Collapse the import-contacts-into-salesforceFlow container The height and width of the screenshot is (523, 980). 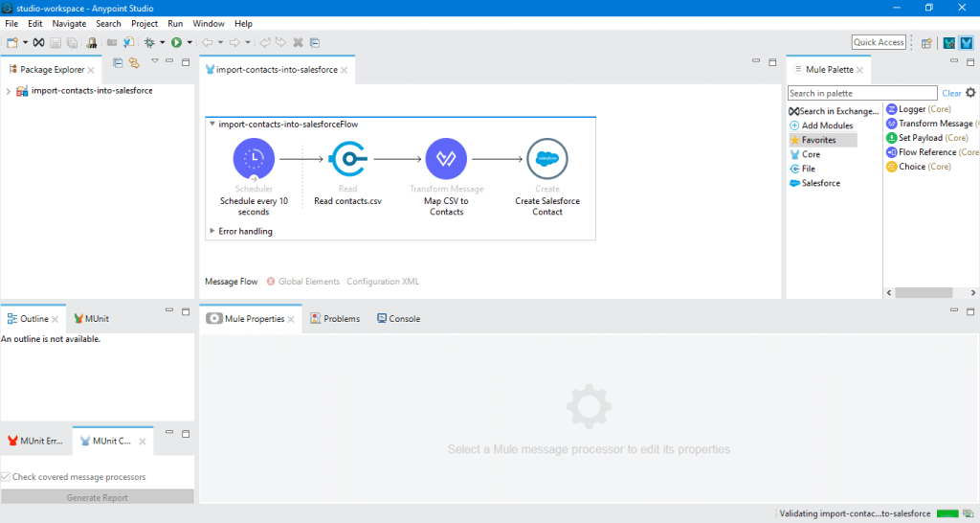(212, 125)
